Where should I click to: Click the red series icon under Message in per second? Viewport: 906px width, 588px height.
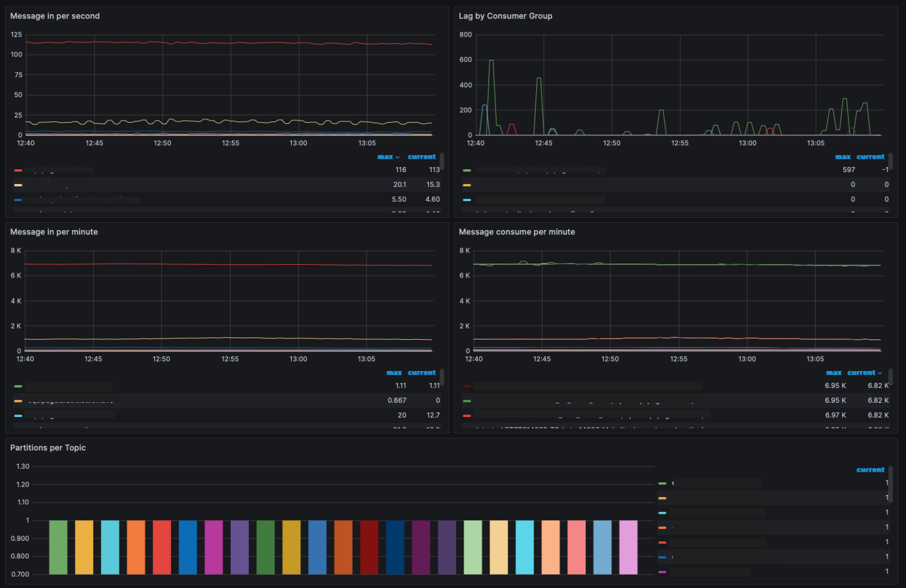pyautogui.click(x=18, y=170)
